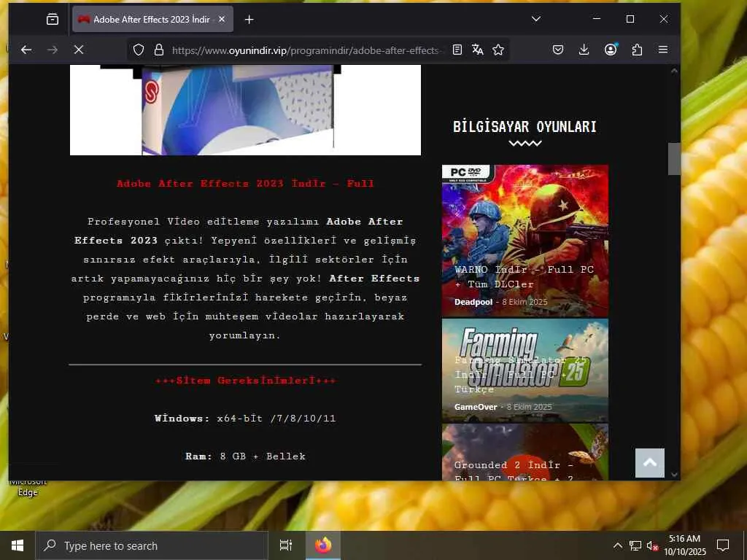Image resolution: width=747 pixels, height=560 pixels.
Task: Open the Grounded 2 İndir game link
Action: coord(514,470)
